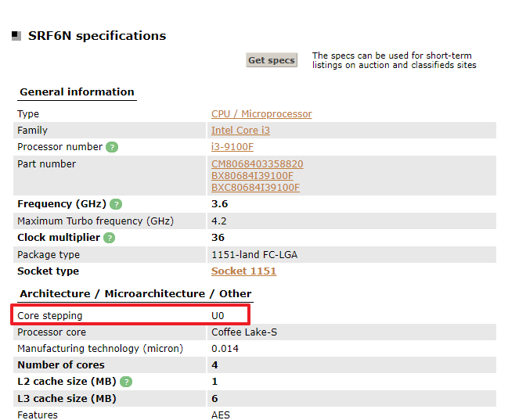508x420 pixels.
Task: Select the L3 cache size value 6
Action: [214, 399]
